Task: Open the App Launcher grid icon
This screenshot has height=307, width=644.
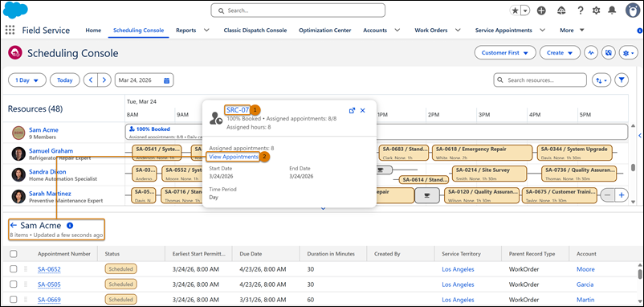Action: (10, 30)
